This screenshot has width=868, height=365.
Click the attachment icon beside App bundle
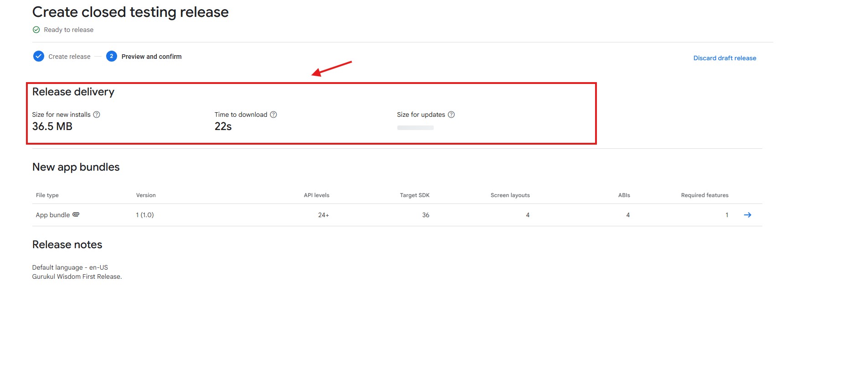(x=76, y=214)
